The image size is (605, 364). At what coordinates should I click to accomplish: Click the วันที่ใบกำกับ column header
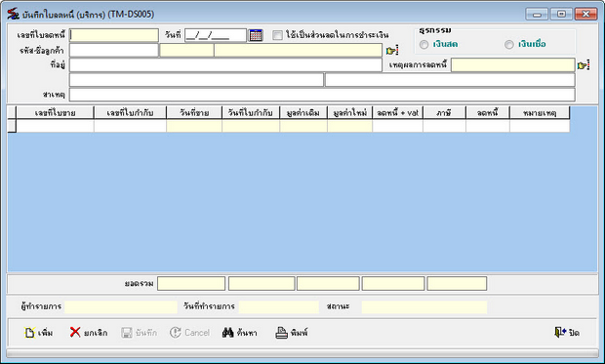click(251, 112)
